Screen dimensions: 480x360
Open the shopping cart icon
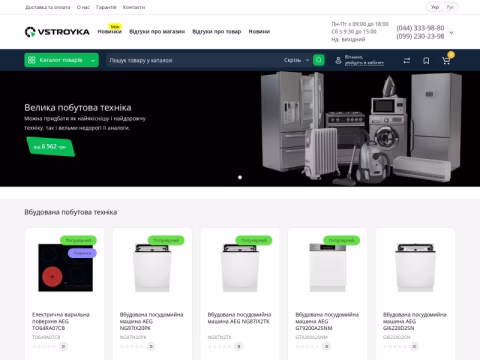pos(446,61)
